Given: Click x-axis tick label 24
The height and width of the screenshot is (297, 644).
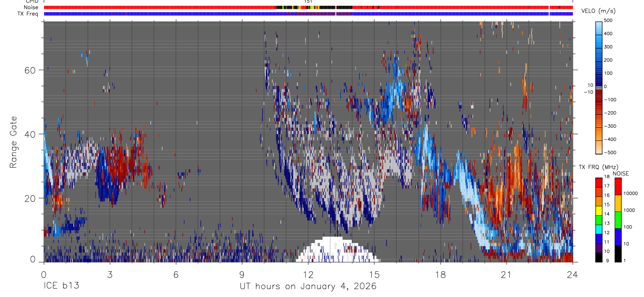Looking at the screenshot, I should point(573,274).
